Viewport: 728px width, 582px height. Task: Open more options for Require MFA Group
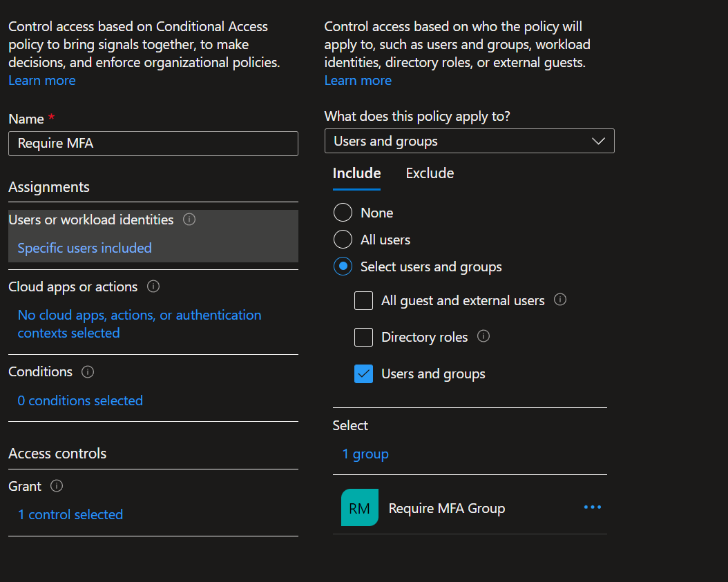[592, 507]
